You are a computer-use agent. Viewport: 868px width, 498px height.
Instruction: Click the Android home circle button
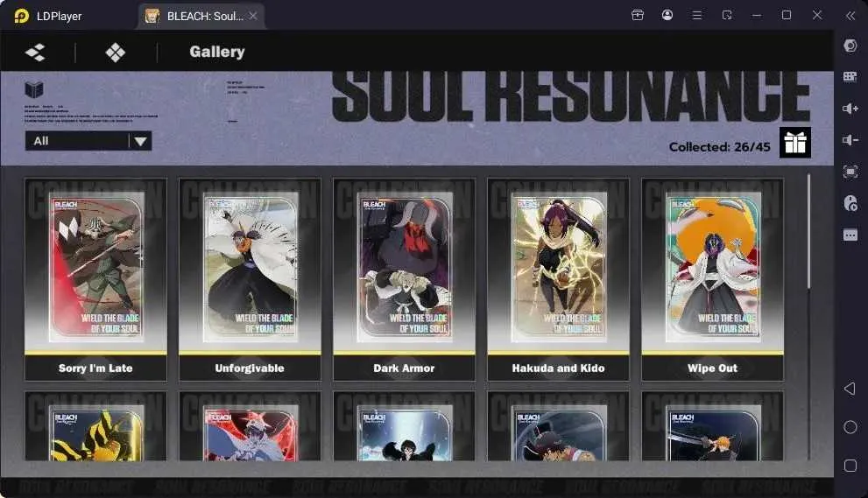850,427
